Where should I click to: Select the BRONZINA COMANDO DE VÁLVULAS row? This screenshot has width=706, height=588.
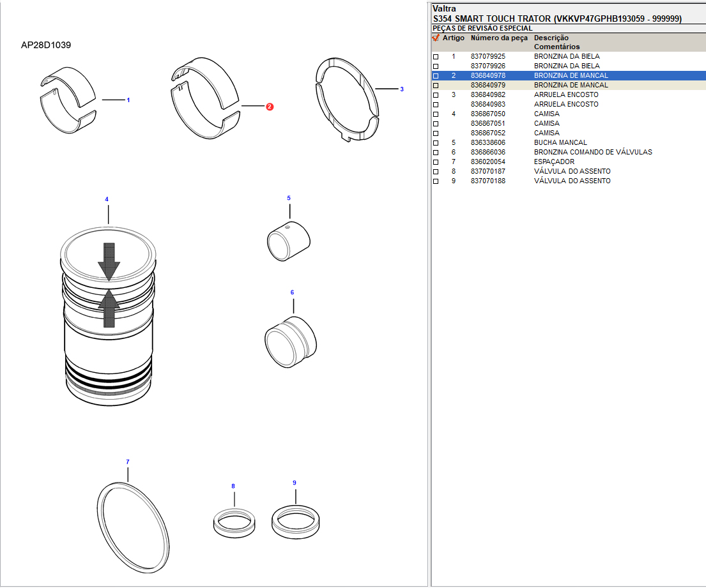(592, 153)
